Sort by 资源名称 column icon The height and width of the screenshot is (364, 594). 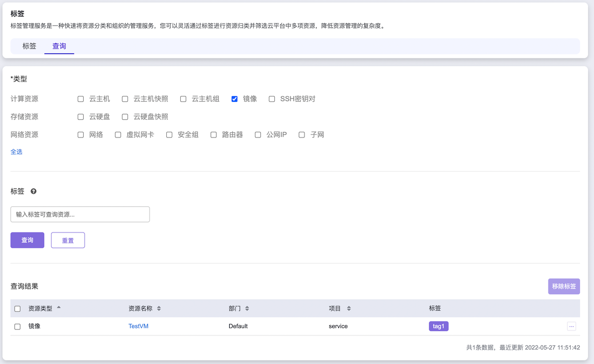point(159,309)
